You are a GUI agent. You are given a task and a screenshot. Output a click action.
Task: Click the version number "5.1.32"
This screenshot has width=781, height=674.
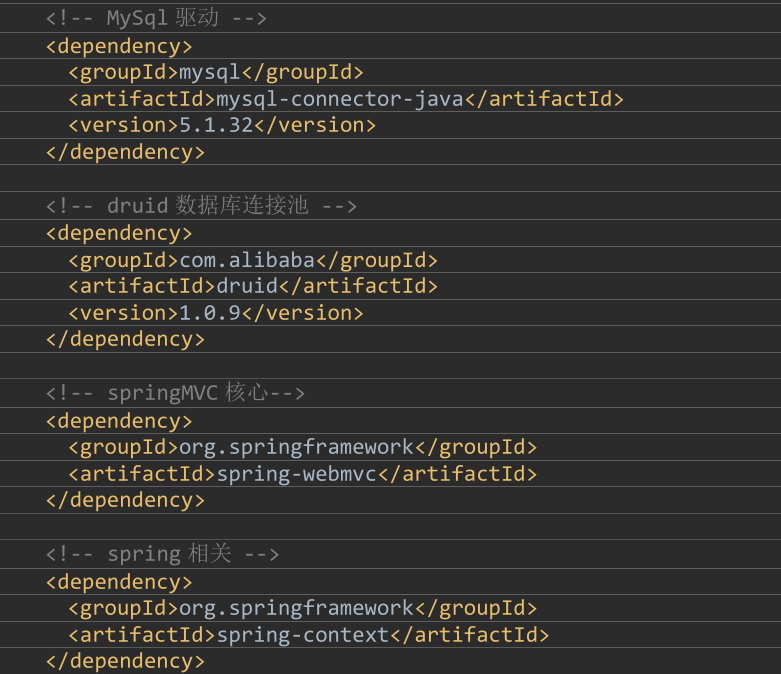pos(216,125)
